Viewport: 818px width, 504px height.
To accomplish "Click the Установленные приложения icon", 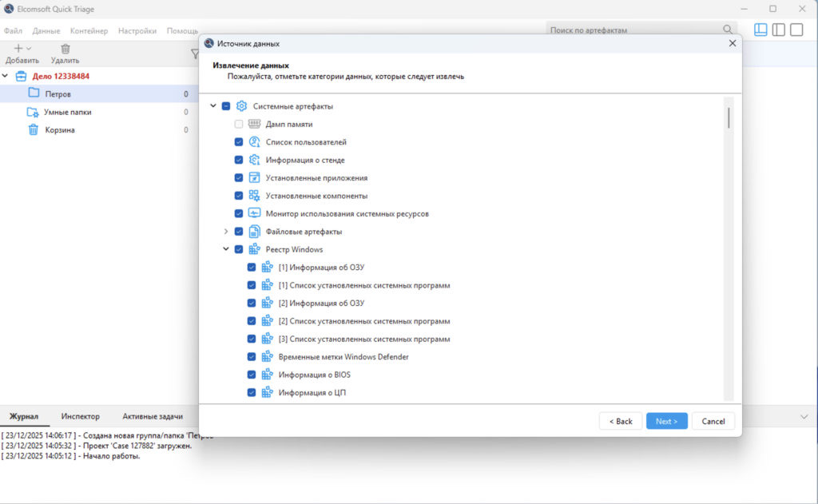I will [x=254, y=177].
